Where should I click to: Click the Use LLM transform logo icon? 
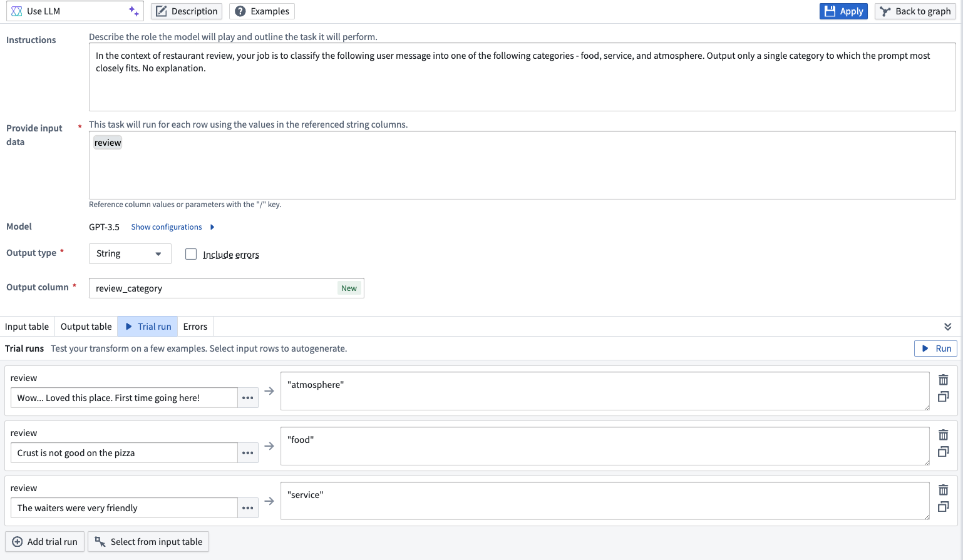click(17, 11)
